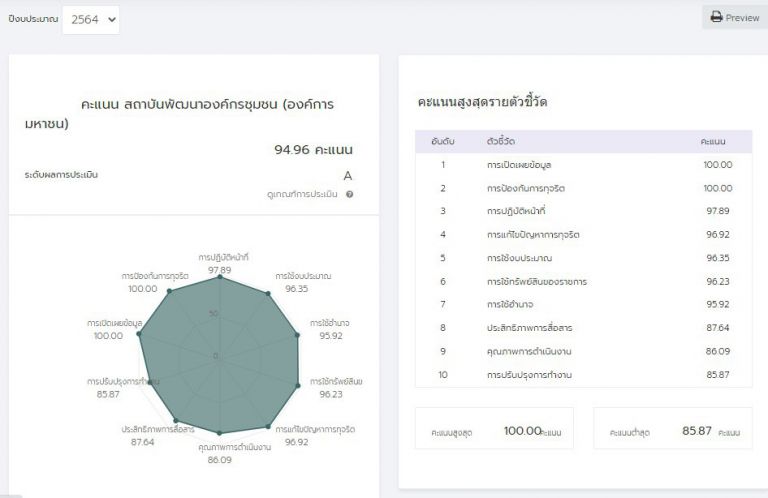Viewport: 768px width, 498px height.
Task: Click radar point for ประสิทธิภาพการสื่อสาร 87.64
Action: [175, 419]
